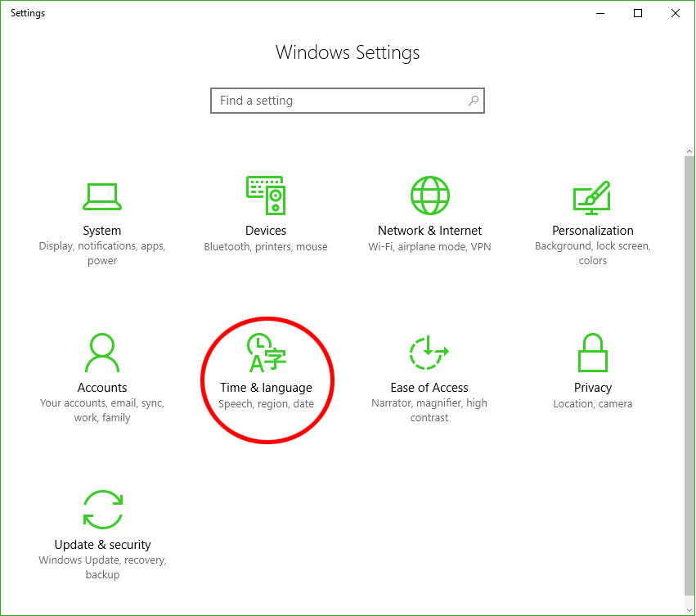Click 'Location, camera' description text
This screenshot has width=696, height=616.
tap(593, 404)
